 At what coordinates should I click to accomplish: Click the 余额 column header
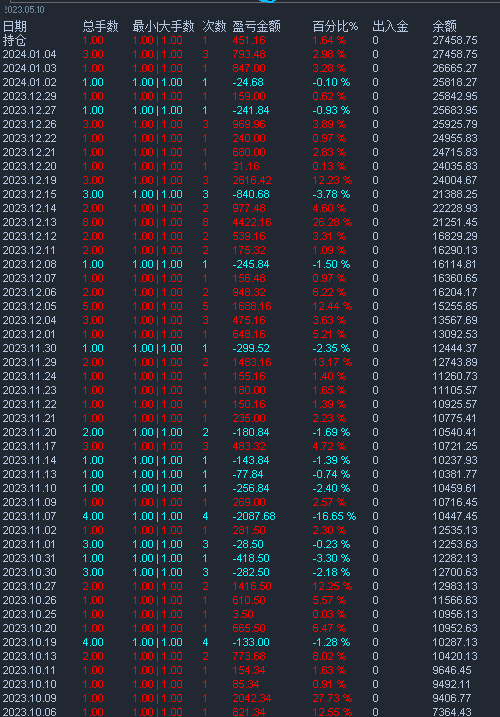tap(444, 27)
